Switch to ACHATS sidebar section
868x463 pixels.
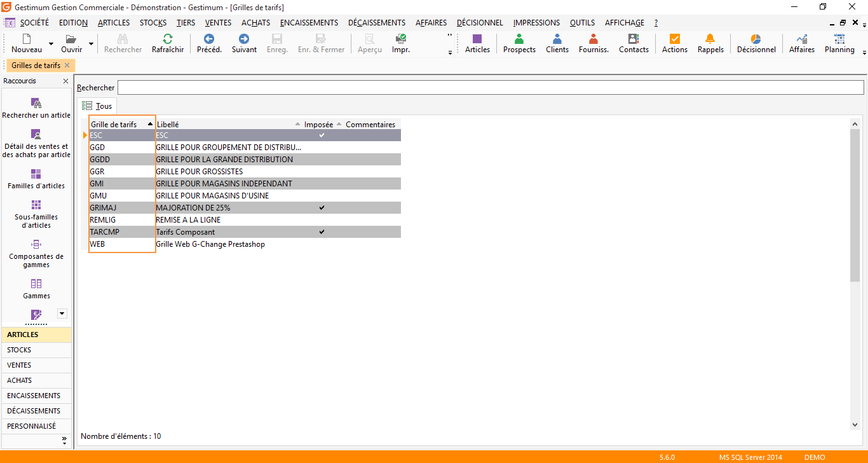(x=36, y=380)
